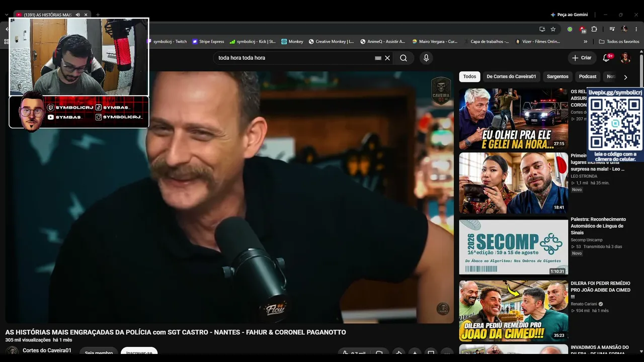This screenshot has width=644, height=362.
Task: Click the YouTube search magnifier button
Action: coord(404,58)
